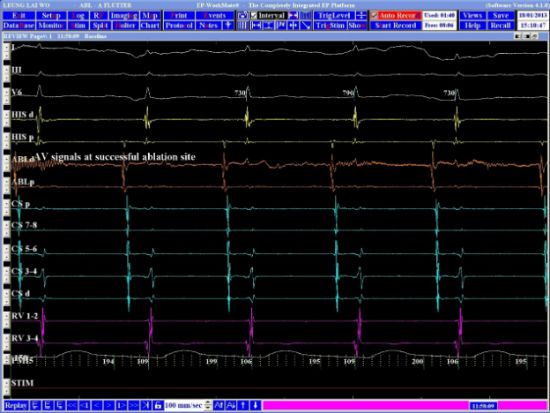Open the Events list
Image resolution: width=550 pixels, height=413 pixels.
pos(215,15)
